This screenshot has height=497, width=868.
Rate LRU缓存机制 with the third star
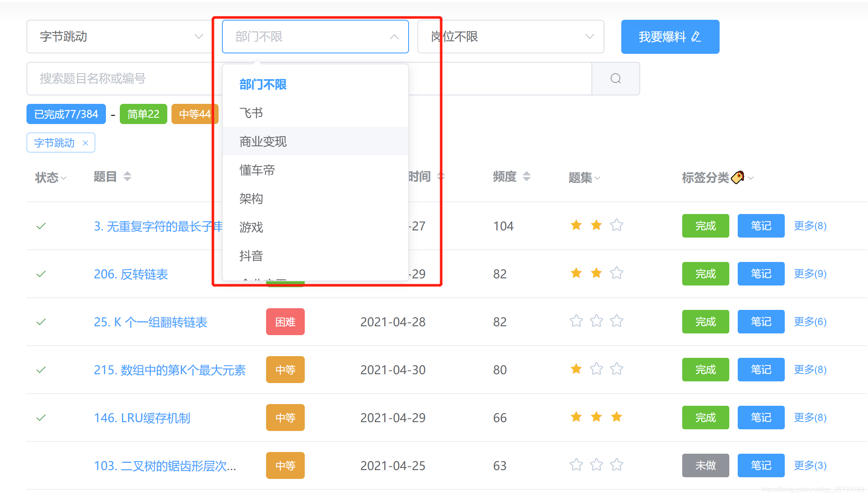pyautogui.click(x=616, y=417)
